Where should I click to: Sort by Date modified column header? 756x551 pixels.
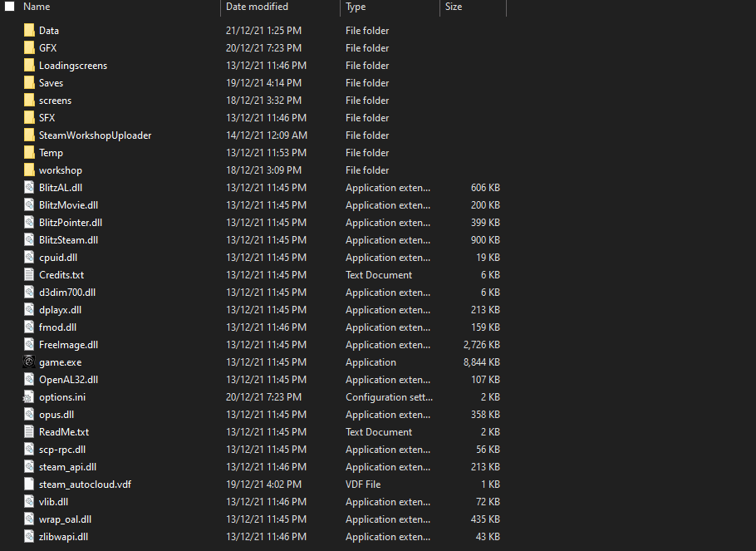pos(258,7)
